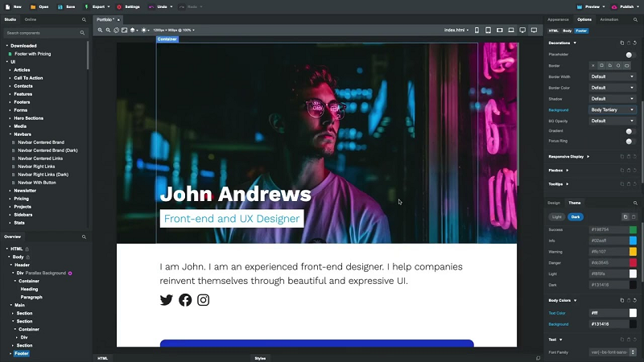Click the Twitter icon on the page

click(x=167, y=300)
